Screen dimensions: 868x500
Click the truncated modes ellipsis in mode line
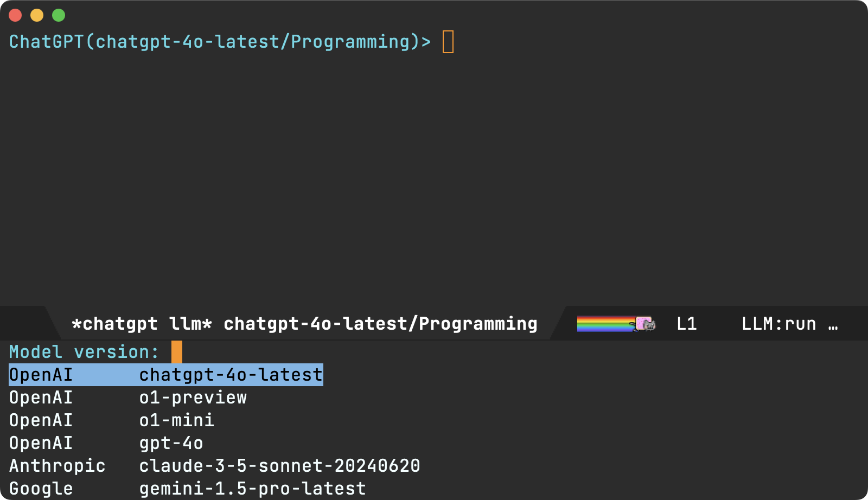[833, 324]
